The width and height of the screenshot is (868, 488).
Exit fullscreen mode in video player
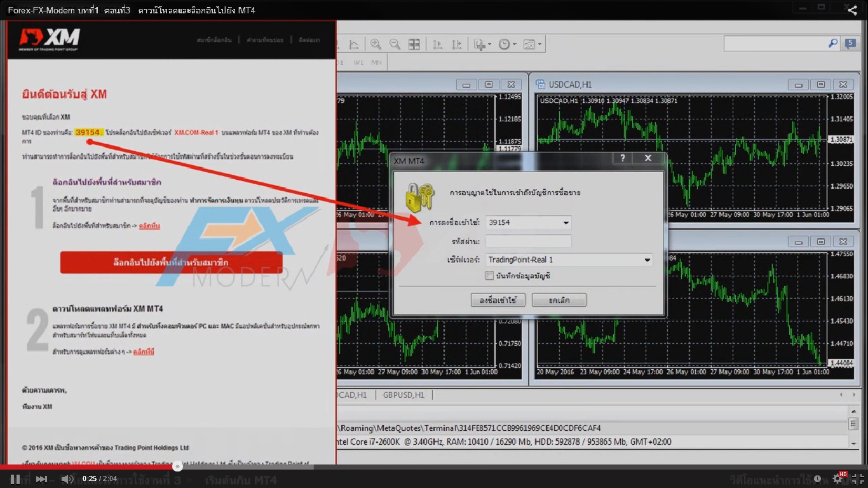(858, 479)
